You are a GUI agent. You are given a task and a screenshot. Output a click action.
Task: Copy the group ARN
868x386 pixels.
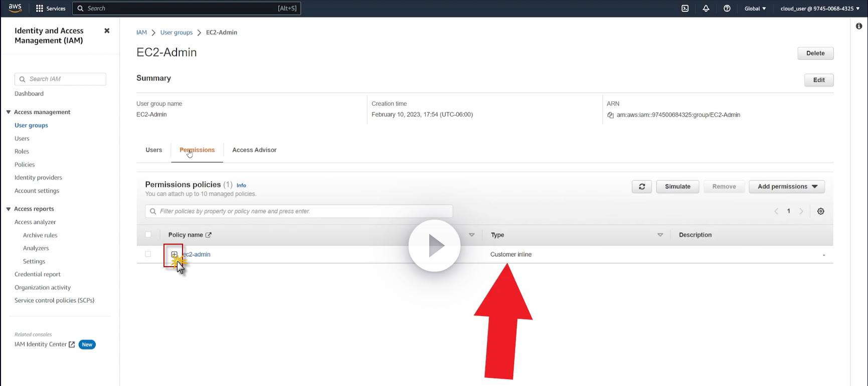(610, 115)
